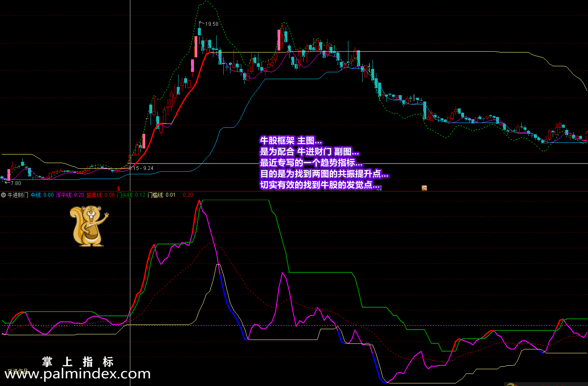Click the unnamed red : 0.20 value
This screenshot has height=386, width=588.
pyautogui.click(x=187, y=195)
